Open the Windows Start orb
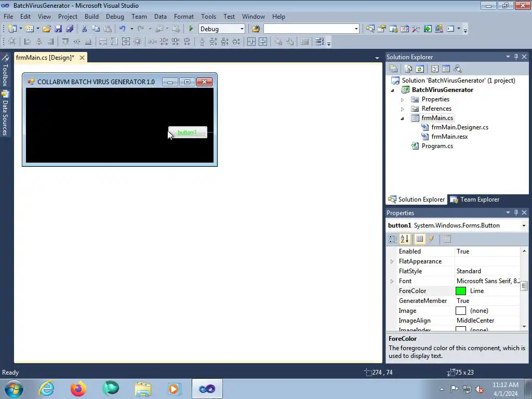Screen dimensions: 532x399 (14, 389)
